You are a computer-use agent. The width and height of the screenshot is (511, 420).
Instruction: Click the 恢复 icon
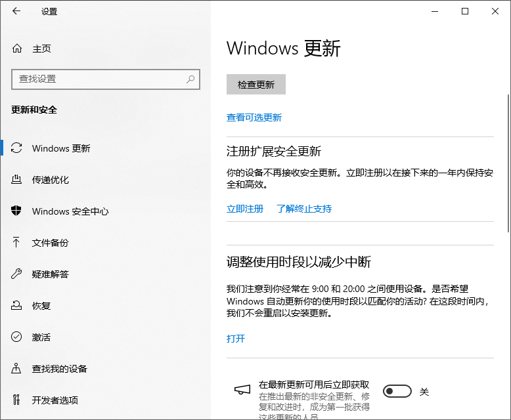coord(16,305)
